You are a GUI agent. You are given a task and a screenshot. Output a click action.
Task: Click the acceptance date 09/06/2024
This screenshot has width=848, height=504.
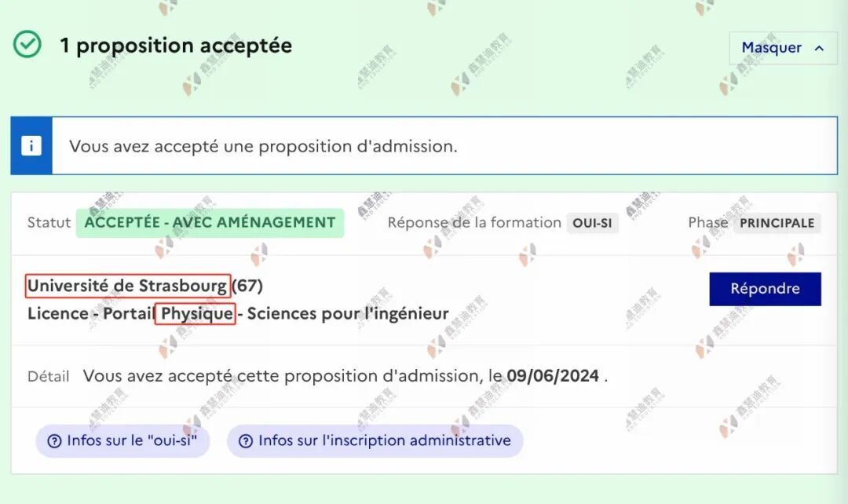[553, 376]
